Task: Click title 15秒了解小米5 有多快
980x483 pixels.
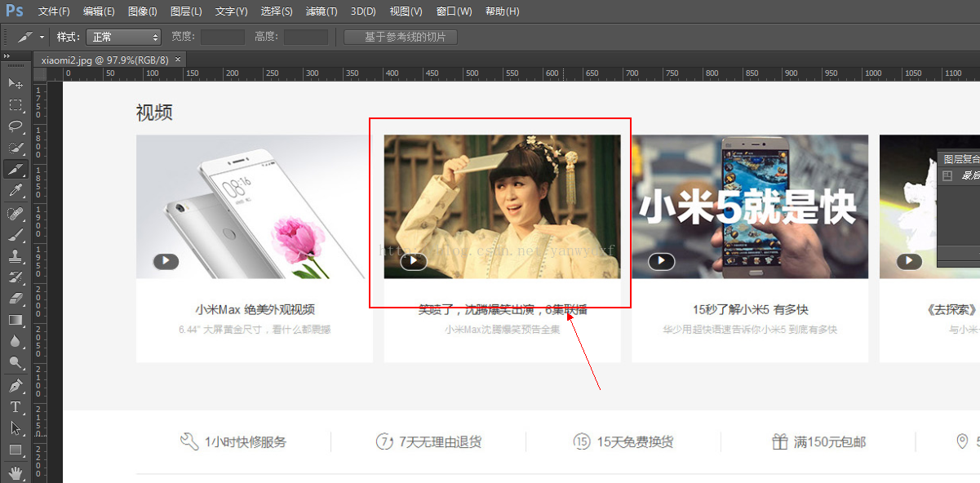Action: click(x=750, y=310)
